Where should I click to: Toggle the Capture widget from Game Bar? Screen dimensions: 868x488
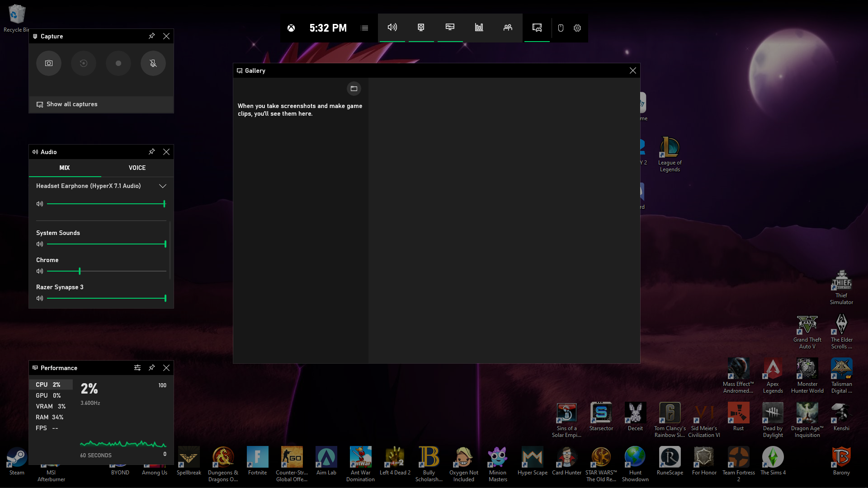[x=421, y=28]
